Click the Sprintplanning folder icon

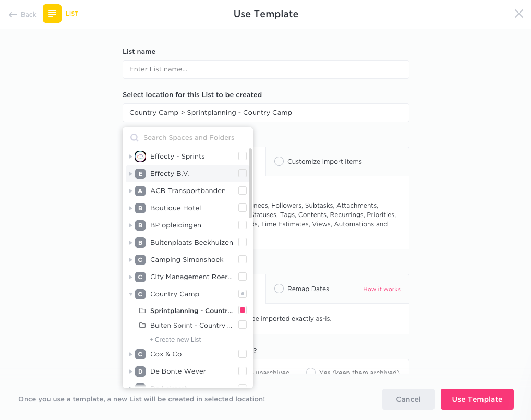click(x=142, y=311)
